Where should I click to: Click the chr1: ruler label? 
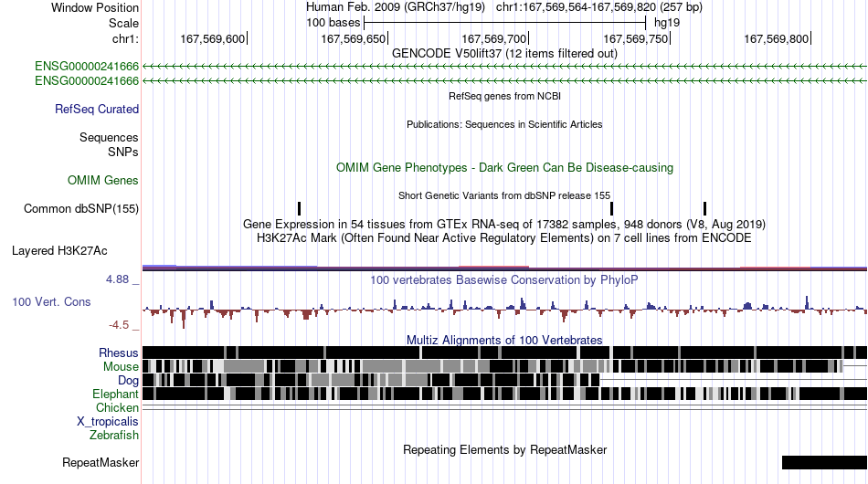click(125, 38)
